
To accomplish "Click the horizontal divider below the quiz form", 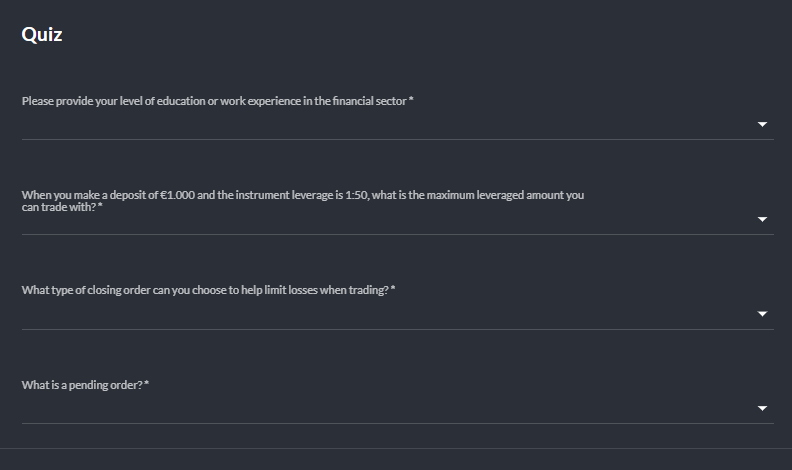I will [x=396, y=448].
